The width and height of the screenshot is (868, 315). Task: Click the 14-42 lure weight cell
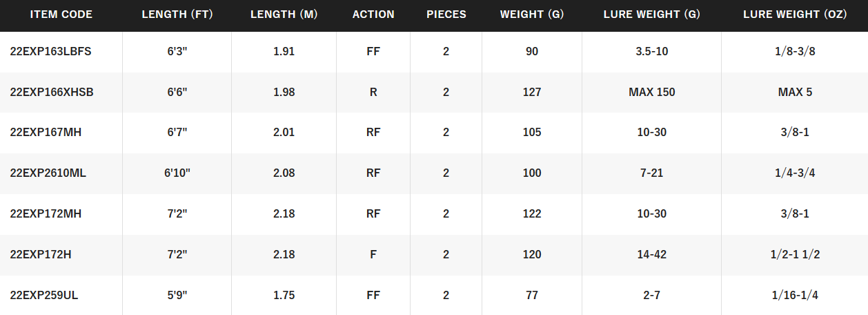coord(652,254)
